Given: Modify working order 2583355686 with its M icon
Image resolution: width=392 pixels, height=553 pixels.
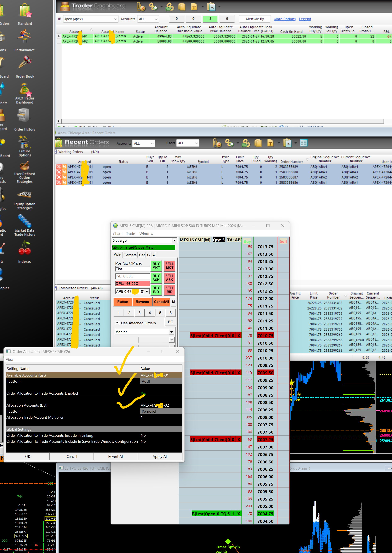Looking at the screenshot, I should pyautogui.click(x=64, y=183).
